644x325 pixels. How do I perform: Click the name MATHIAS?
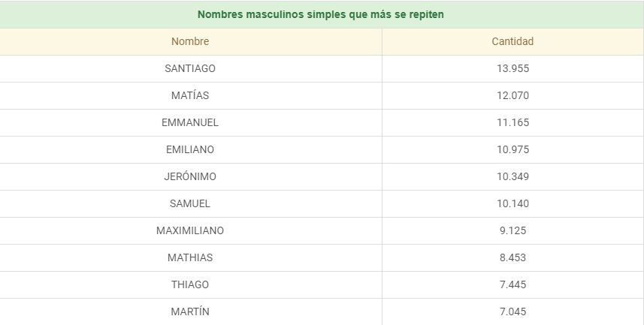coord(190,257)
